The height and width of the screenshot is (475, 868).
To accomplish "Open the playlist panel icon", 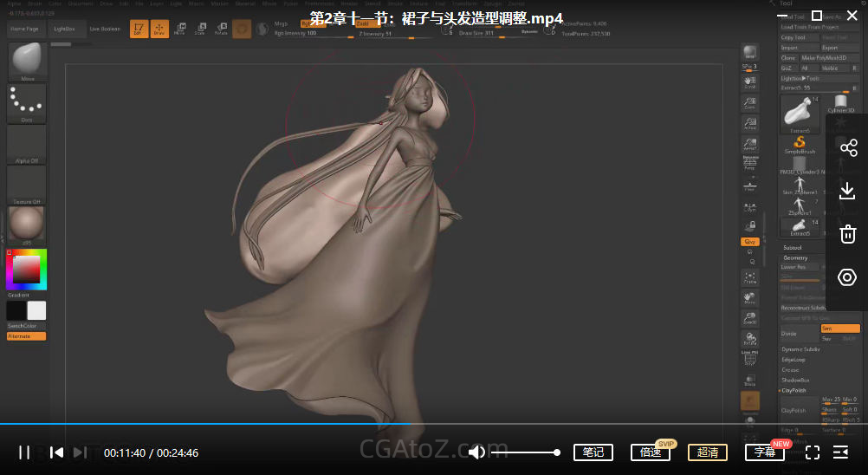I will (840, 452).
